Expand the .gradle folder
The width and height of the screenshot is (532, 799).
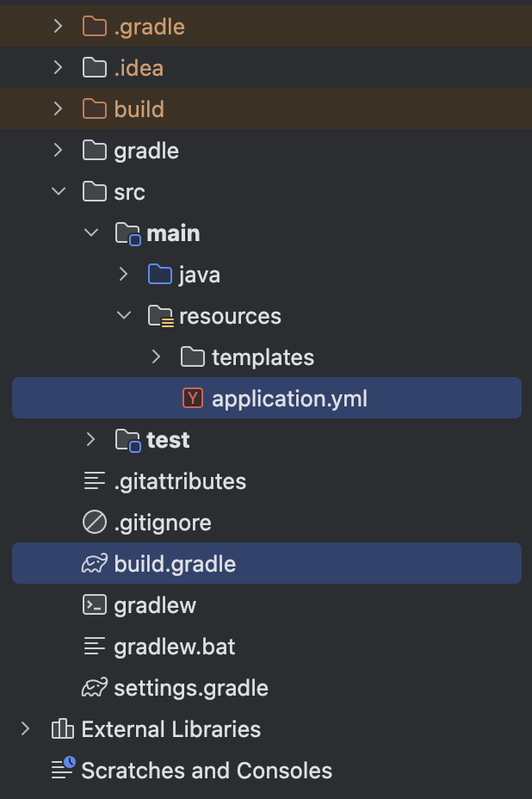[x=58, y=27]
